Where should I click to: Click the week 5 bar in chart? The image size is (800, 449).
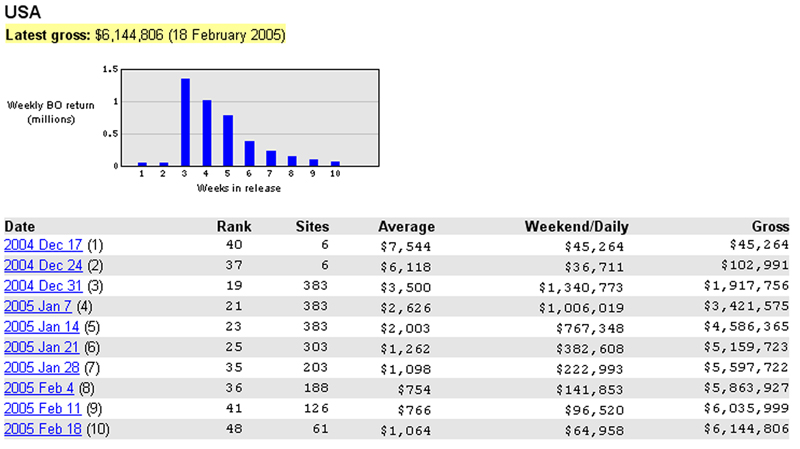pos(228,140)
